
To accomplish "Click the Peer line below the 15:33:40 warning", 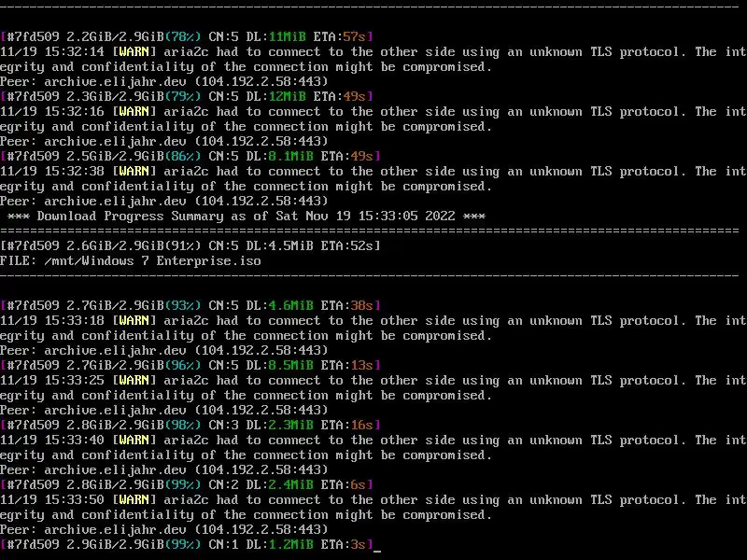I will click(x=164, y=470).
